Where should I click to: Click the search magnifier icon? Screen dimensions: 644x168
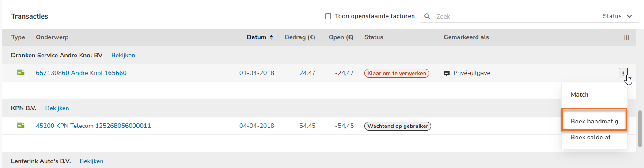427,16
